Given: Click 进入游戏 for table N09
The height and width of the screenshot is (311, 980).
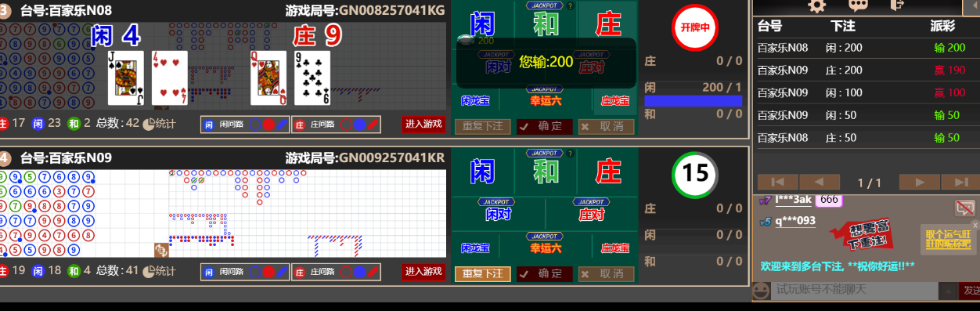Looking at the screenshot, I should point(423,272).
